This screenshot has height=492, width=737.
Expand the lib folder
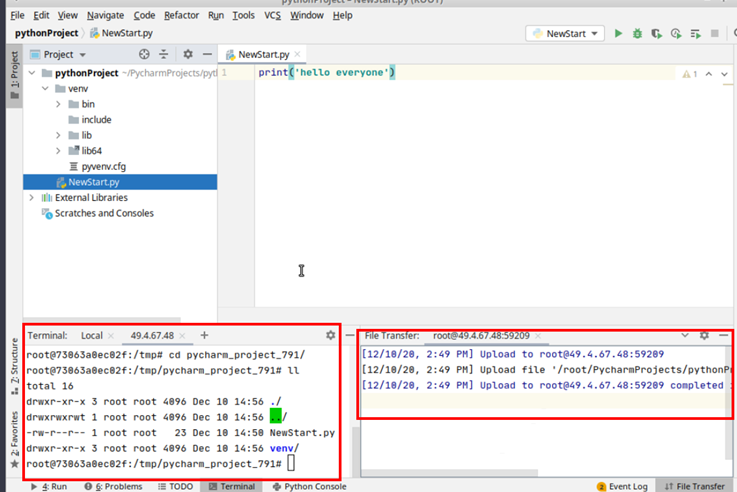click(x=58, y=135)
